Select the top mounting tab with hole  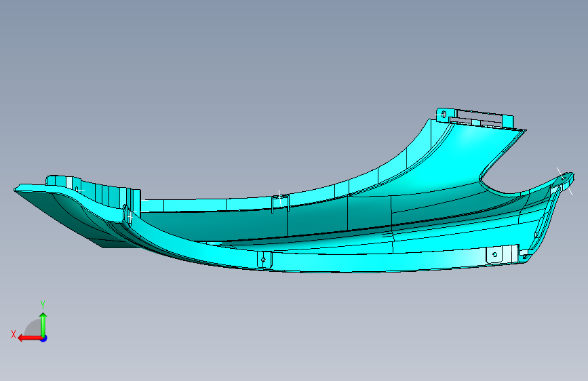point(444,115)
